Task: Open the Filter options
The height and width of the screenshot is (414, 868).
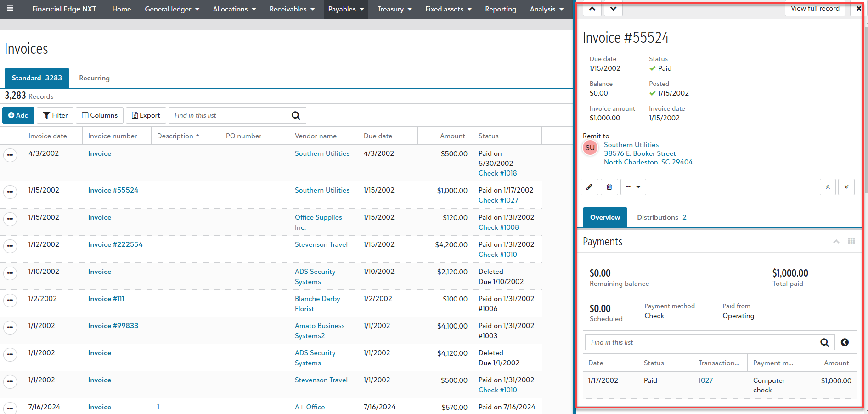Action: click(55, 115)
